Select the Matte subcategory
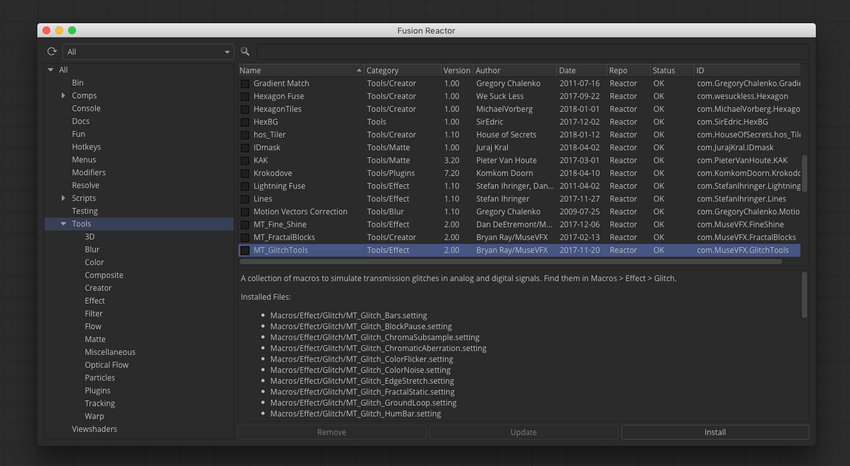This screenshot has height=466, width=850. click(x=95, y=339)
